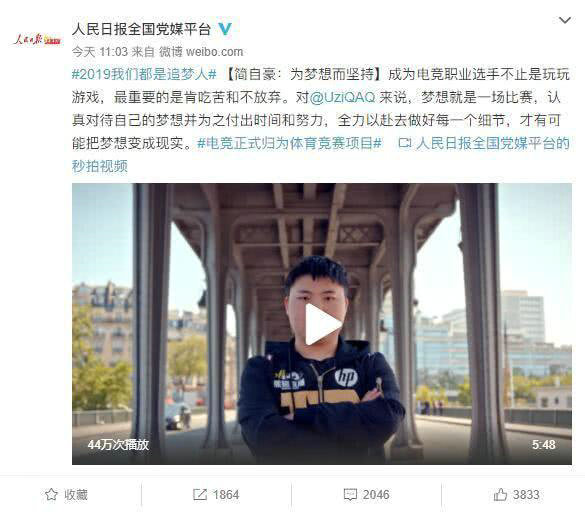This screenshot has width=585, height=512.
Task: Click the 2046 comment count
Action: (x=376, y=495)
